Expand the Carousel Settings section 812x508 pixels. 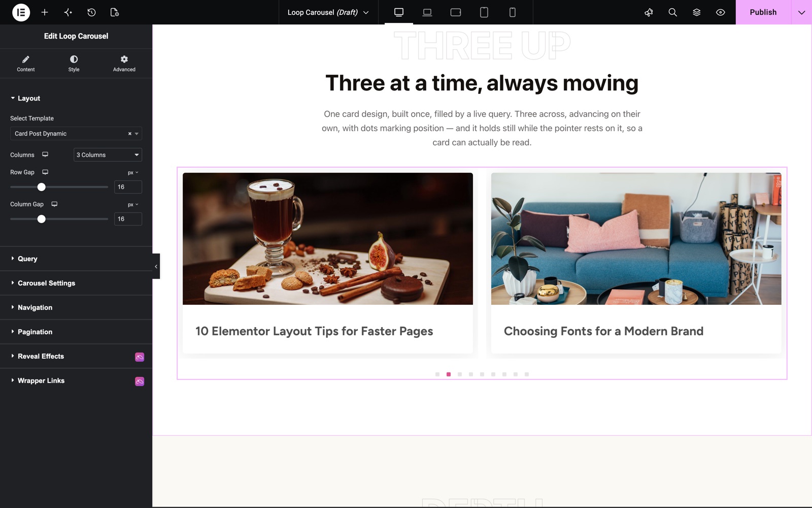[76, 283]
